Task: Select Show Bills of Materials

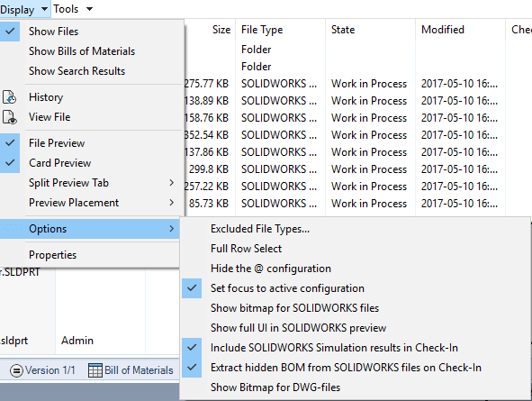Action: click(x=82, y=51)
